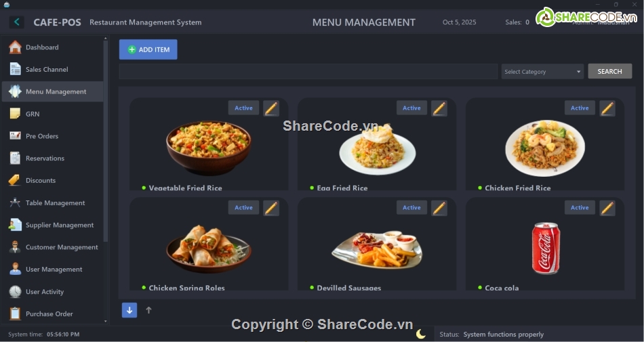The image size is (644, 342).
Task: Select the Coca cola can thumbnail
Action: [546, 248]
